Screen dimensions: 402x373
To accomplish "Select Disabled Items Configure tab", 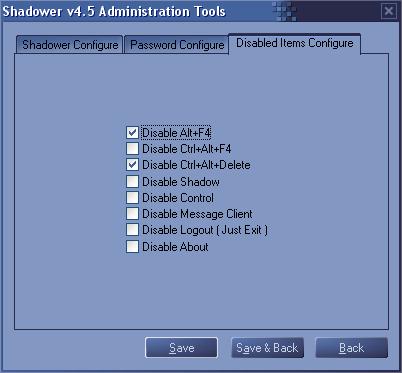I will coord(295,43).
